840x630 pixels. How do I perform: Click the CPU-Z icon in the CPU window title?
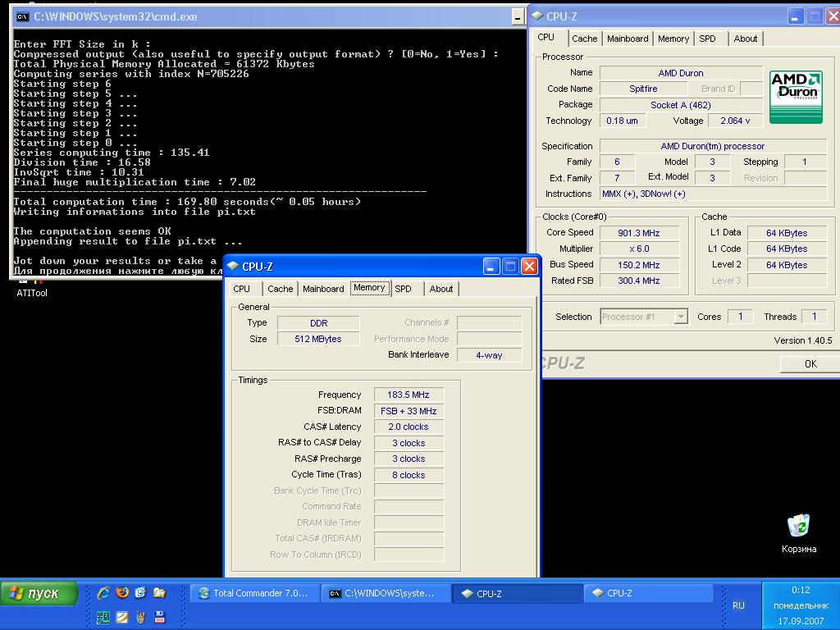click(537, 16)
